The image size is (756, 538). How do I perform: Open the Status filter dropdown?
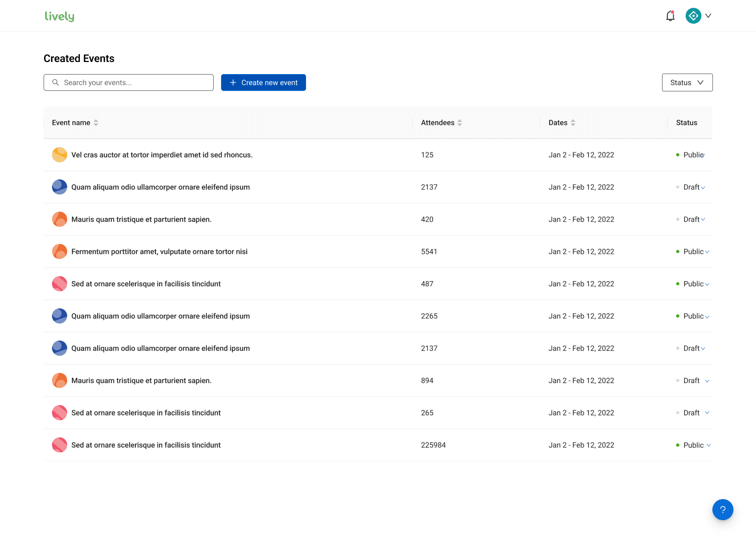687,82
